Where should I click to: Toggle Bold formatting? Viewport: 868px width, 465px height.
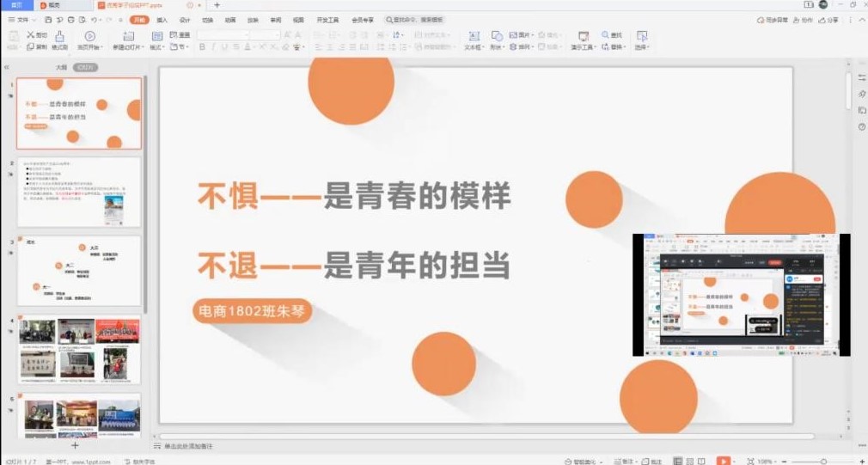click(x=202, y=47)
